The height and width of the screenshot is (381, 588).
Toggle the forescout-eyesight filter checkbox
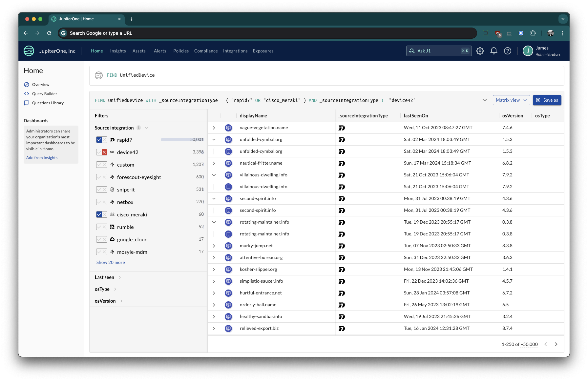tap(102, 177)
